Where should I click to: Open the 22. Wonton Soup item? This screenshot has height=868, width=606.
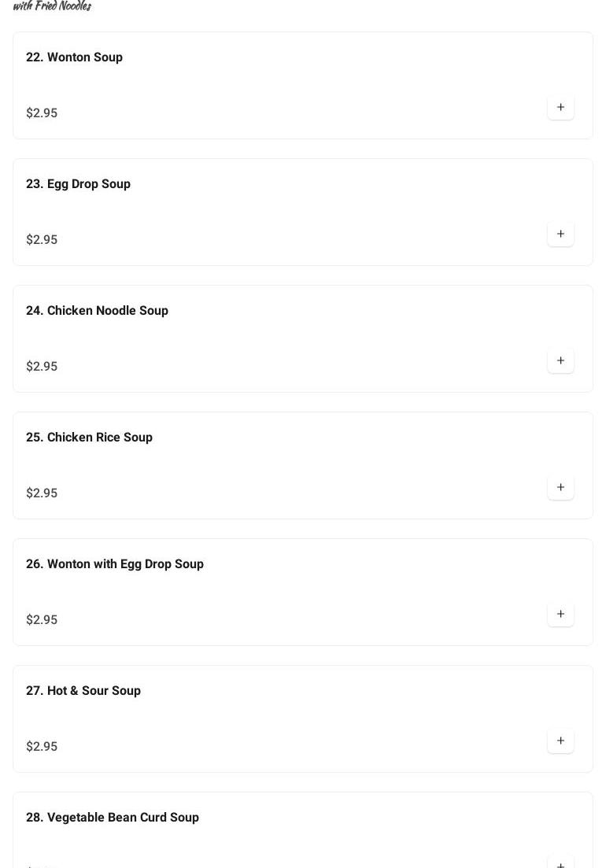point(74,57)
